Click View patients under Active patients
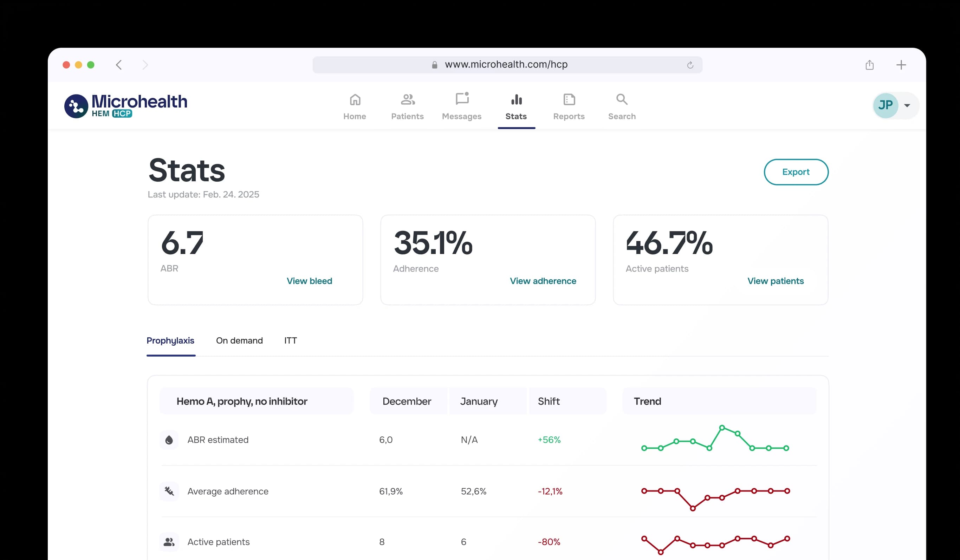 [775, 281]
